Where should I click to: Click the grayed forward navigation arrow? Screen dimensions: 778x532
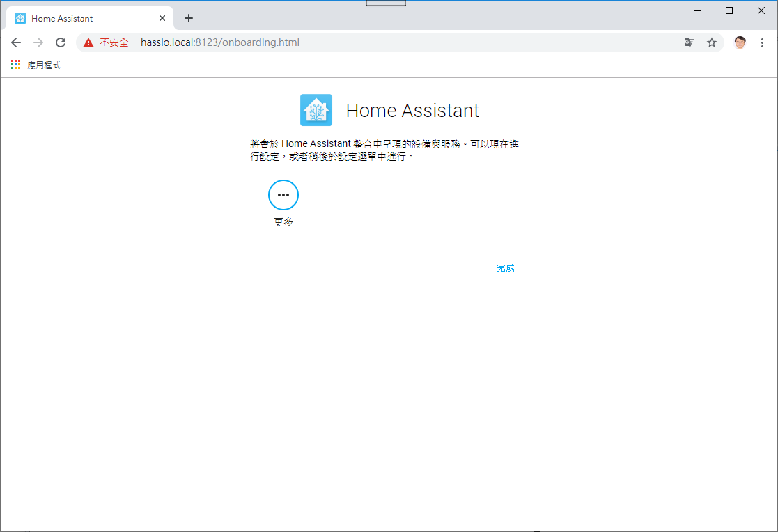(x=38, y=42)
